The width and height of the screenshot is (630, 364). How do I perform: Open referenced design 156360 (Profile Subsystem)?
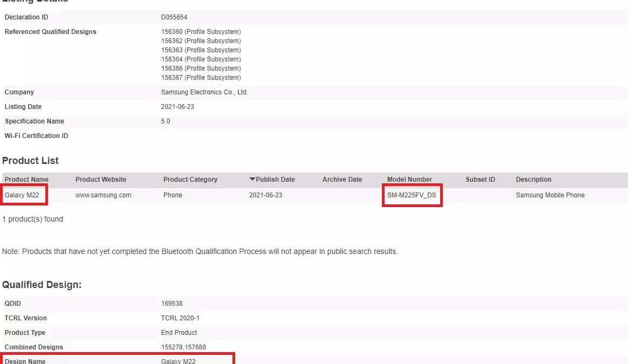pyautogui.click(x=201, y=32)
